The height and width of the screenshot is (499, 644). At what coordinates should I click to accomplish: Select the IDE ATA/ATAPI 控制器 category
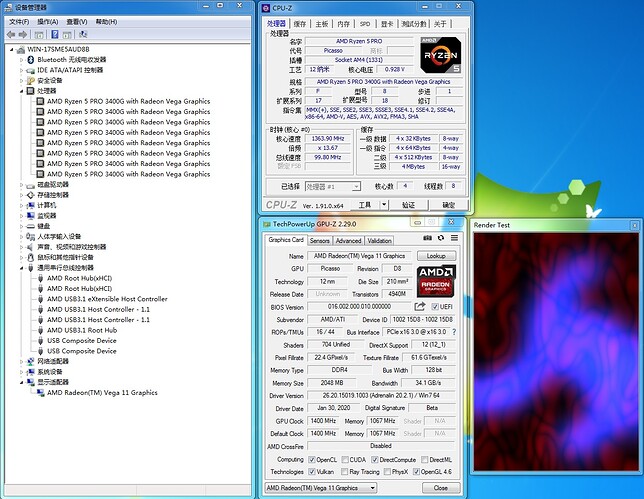[70, 70]
